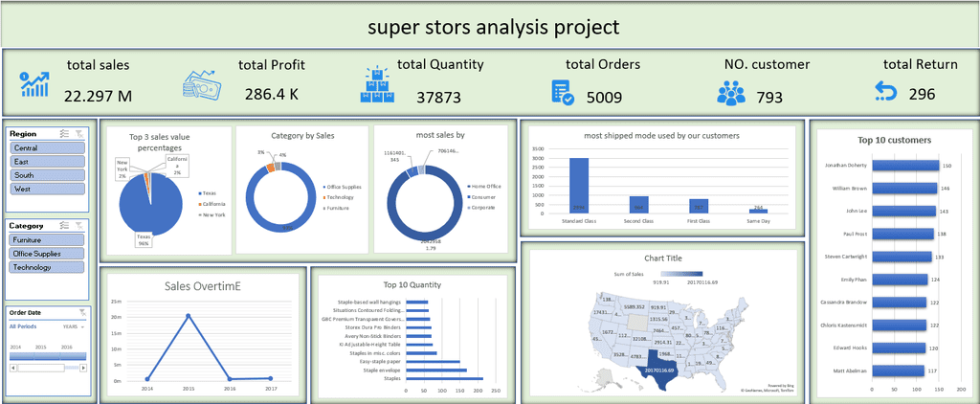Filter Region slicer by South

48,175
